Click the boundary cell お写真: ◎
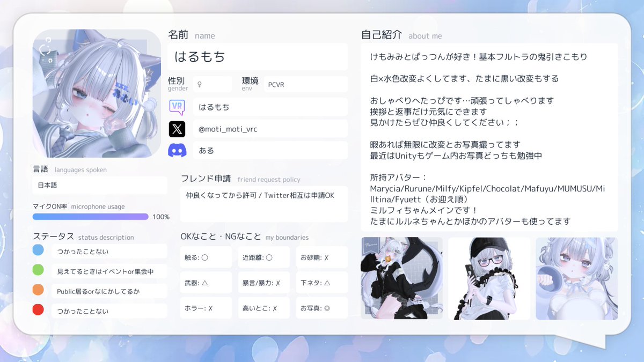Image resolution: width=644 pixels, height=362 pixels. (322, 308)
